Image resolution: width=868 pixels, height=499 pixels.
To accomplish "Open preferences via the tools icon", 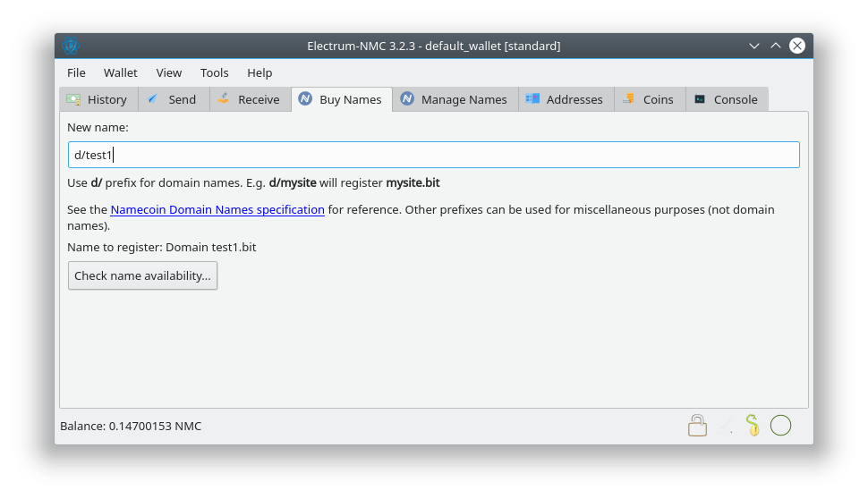I will tap(725, 426).
